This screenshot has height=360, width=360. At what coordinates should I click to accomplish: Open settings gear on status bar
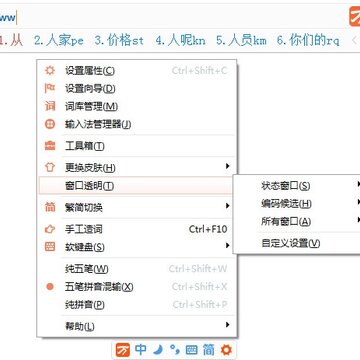tap(226, 350)
